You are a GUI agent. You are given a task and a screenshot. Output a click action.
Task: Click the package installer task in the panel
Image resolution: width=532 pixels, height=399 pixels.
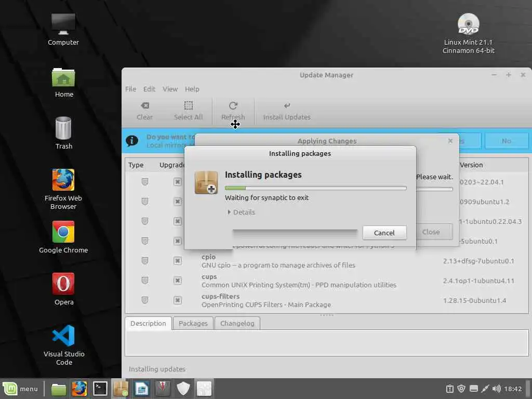[x=121, y=389]
